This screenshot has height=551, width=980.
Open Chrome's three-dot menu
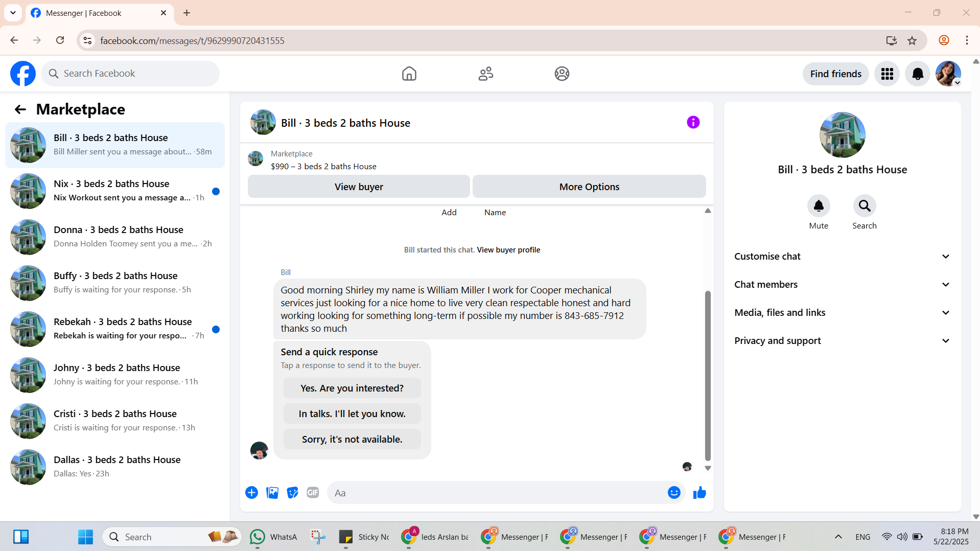tap(967, 40)
